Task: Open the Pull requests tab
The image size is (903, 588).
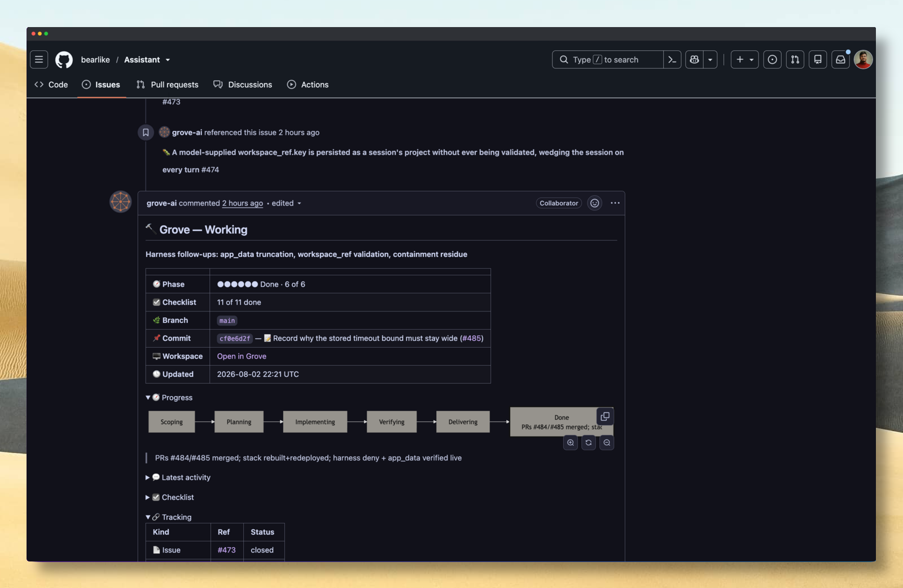Action: (168, 85)
